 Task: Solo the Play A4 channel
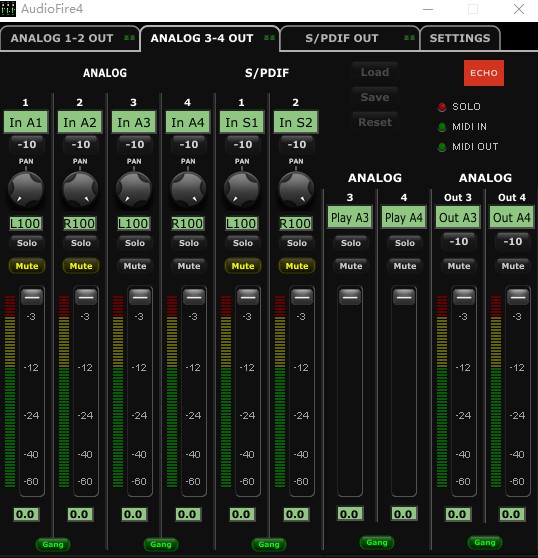(x=405, y=243)
